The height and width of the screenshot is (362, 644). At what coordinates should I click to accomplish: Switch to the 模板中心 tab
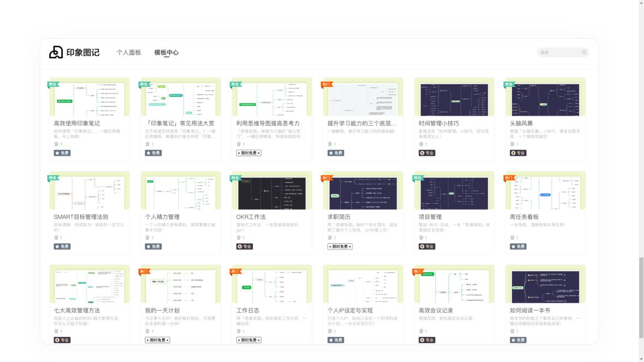[x=166, y=52]
